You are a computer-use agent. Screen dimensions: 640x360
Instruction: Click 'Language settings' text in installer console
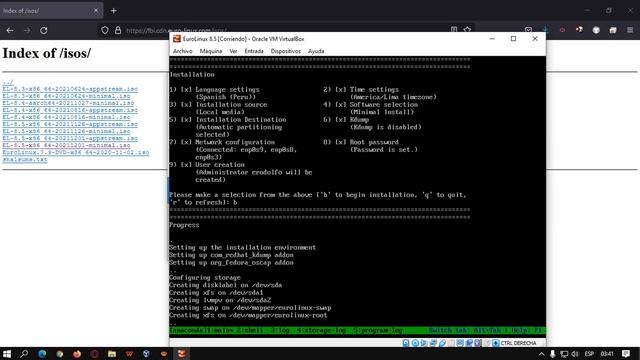click(x=227, y=89)
